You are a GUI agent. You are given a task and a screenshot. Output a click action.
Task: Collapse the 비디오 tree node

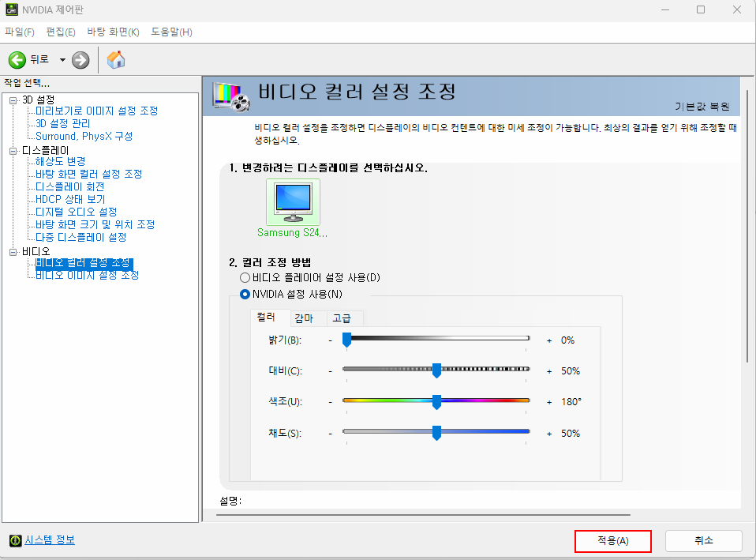click(13, 251)
